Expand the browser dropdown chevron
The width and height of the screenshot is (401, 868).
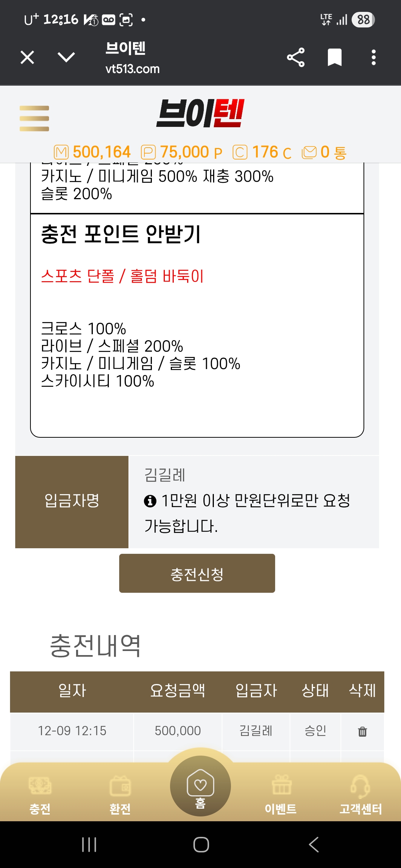pyautogui.click(x=66, y=57)
